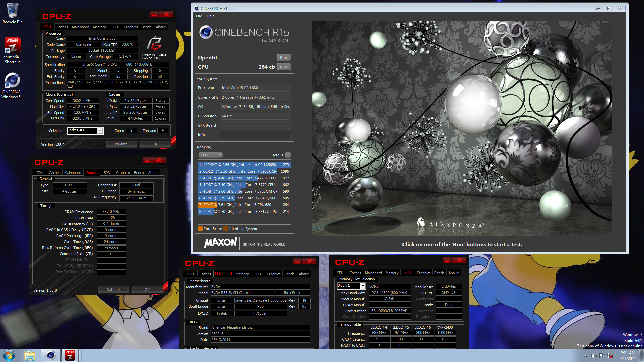Switch to Cinebench taskbar icon
644x362 pixels.
[x=51, y=355]
